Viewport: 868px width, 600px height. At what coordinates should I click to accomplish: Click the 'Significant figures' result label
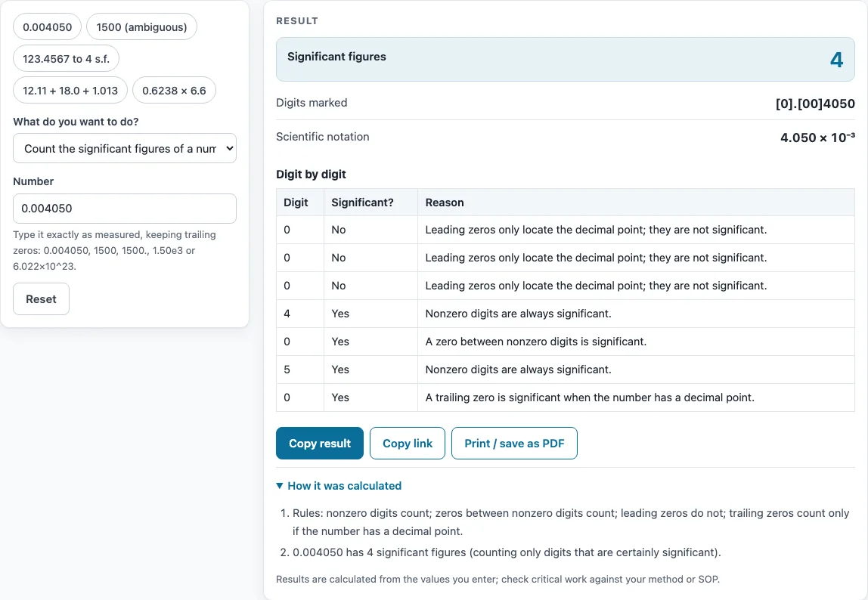tap(336, 57)
